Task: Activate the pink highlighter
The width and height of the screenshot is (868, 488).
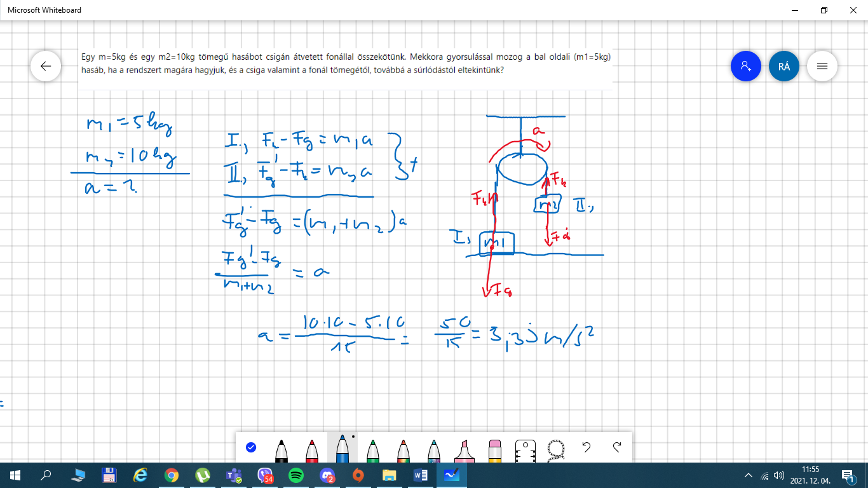Action: 465,450
